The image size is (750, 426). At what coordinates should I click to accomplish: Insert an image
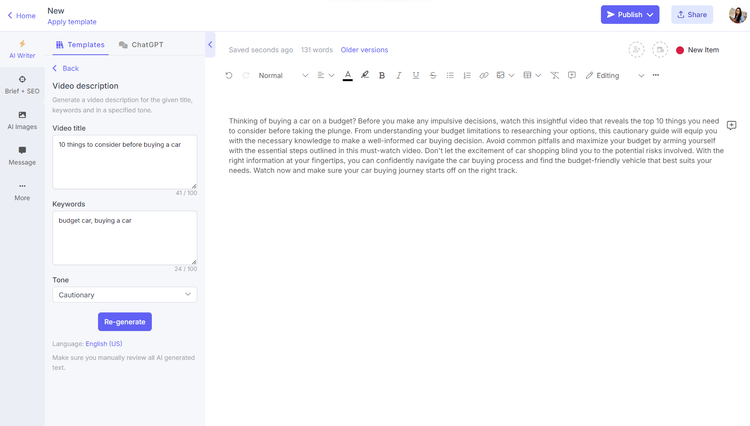click(x=500, y=76)
